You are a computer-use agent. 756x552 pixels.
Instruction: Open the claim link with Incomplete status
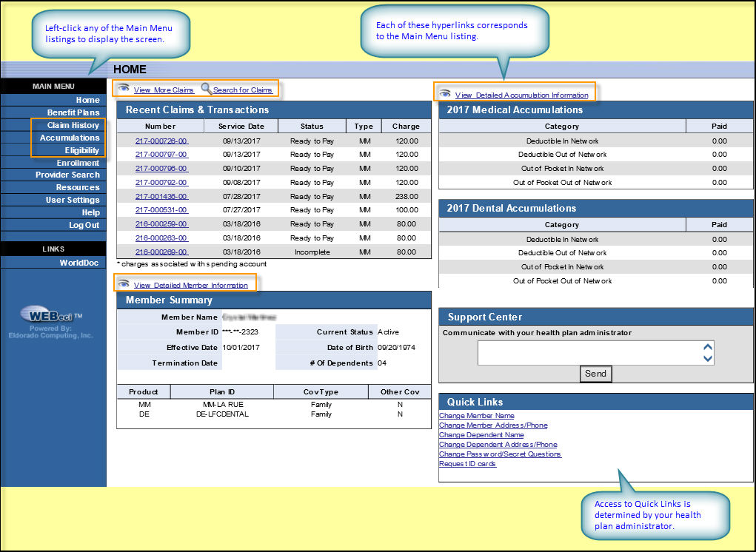pos(161,252)
